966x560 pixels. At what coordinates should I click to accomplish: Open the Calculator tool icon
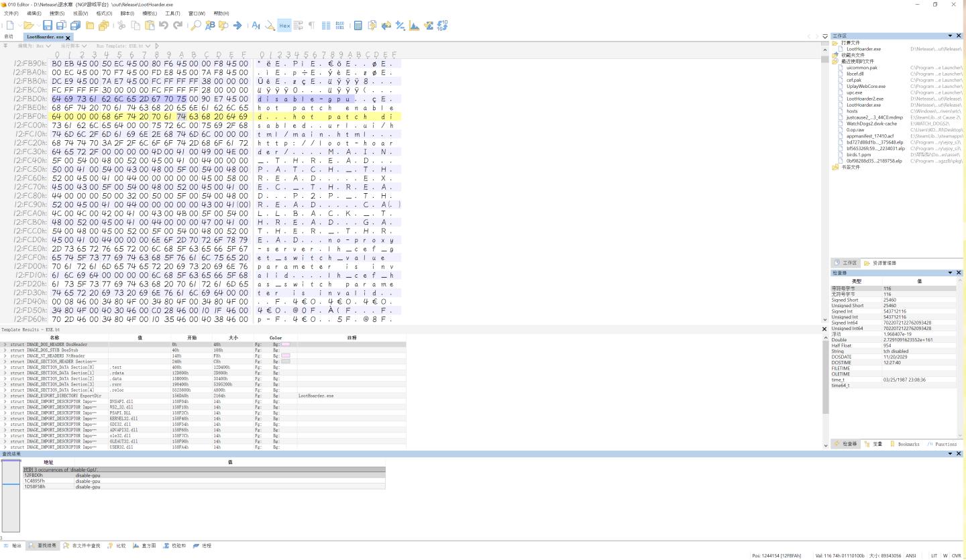click(x=358, y=25)
